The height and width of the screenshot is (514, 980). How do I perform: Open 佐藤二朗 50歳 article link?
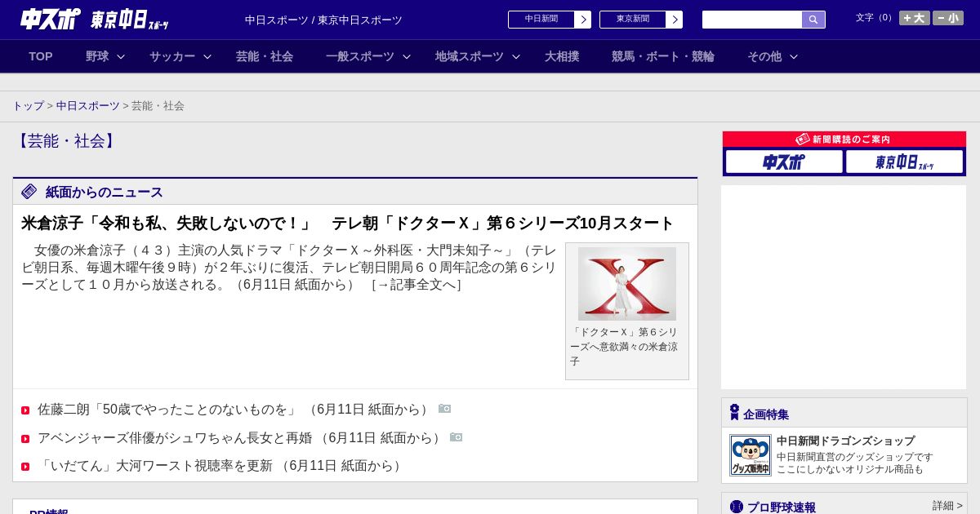pos(234,410)
